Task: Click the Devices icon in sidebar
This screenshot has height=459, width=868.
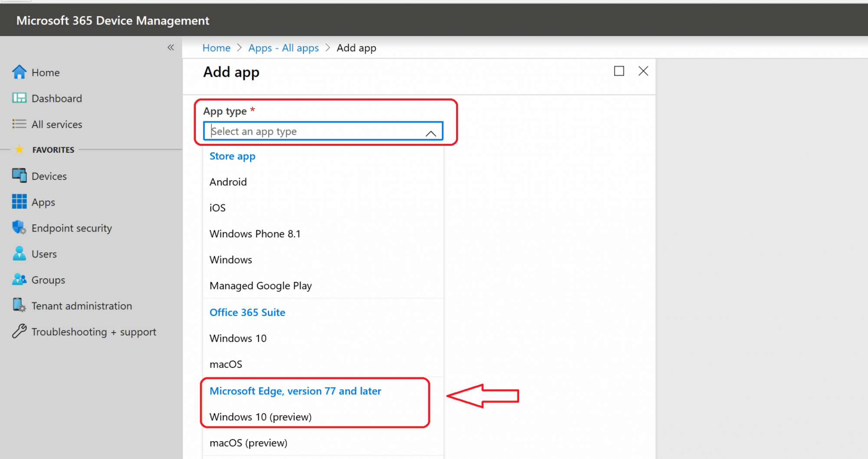Action: [x=19, y=175]
